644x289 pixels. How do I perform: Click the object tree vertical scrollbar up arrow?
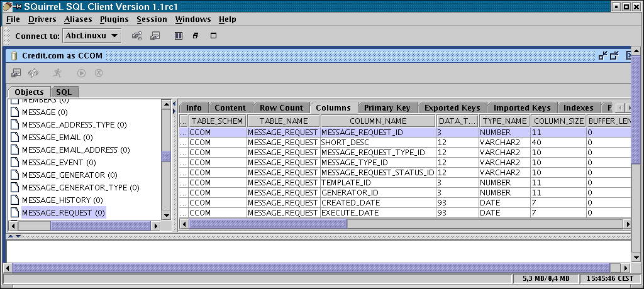(166, 104)
